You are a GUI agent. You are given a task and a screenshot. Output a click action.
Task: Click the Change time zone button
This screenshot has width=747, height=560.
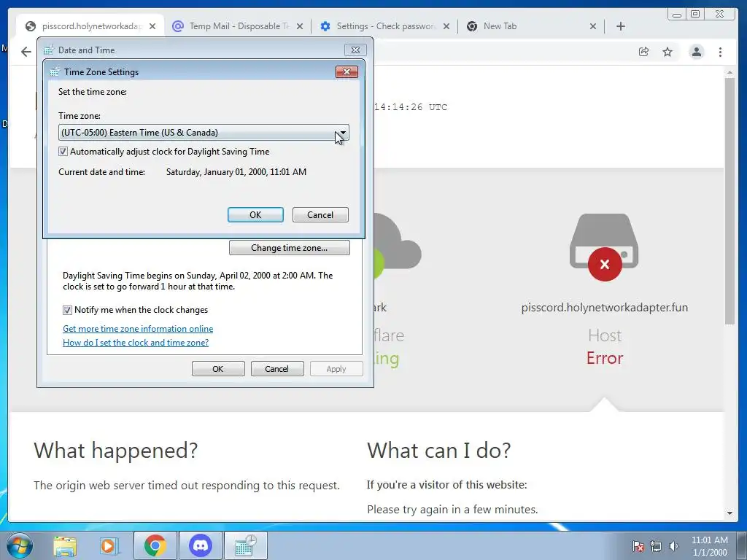point(289,248)
